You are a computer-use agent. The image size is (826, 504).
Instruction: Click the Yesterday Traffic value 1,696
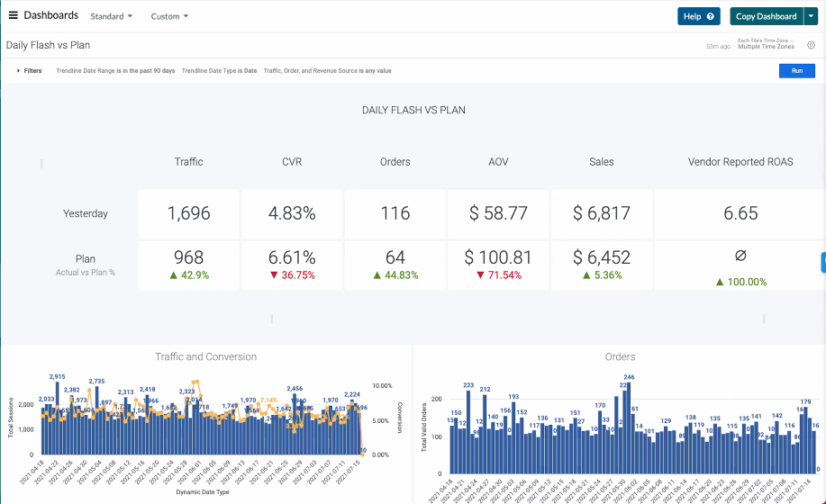pyautogui.click(x=188, y=213)
